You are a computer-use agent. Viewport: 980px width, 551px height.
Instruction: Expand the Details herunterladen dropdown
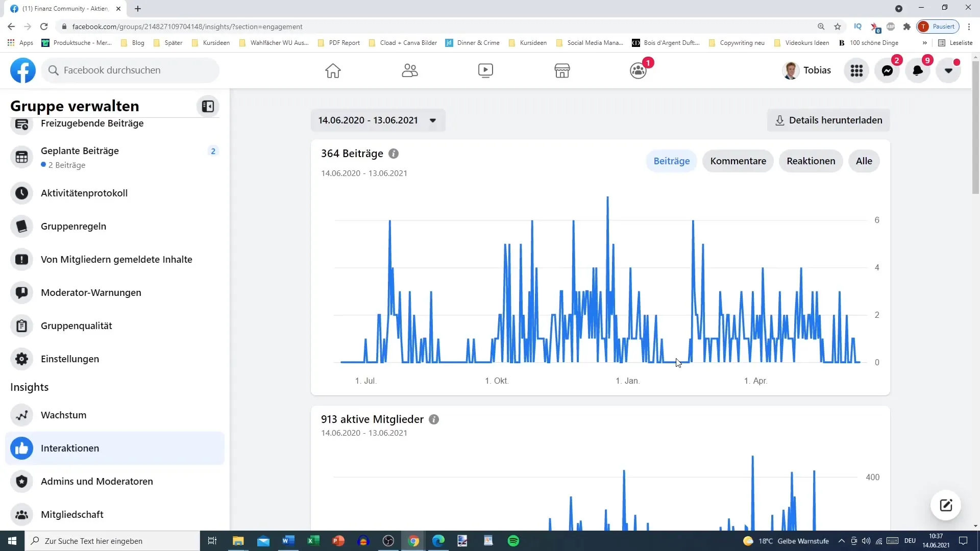[x=828, y=120]
